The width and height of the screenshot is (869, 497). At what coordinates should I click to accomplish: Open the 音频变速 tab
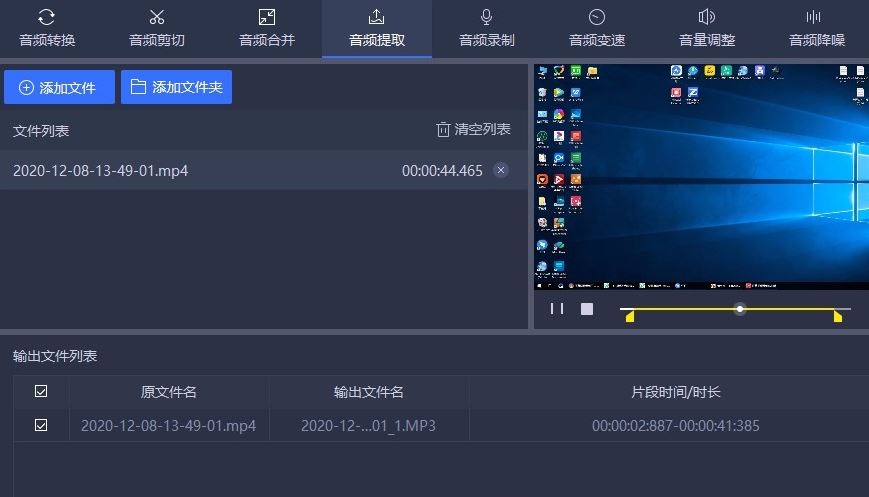click(x=597, y=28)
